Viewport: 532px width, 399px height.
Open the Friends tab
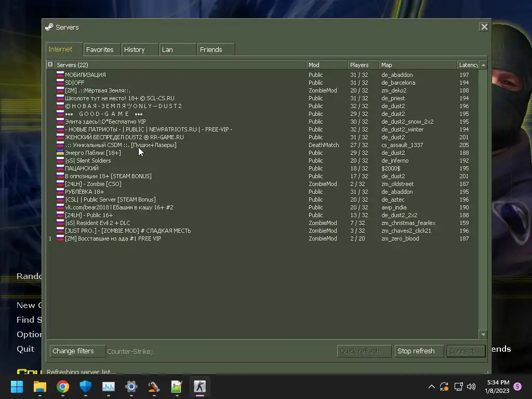pyautogui.click(x=216, y=49)
